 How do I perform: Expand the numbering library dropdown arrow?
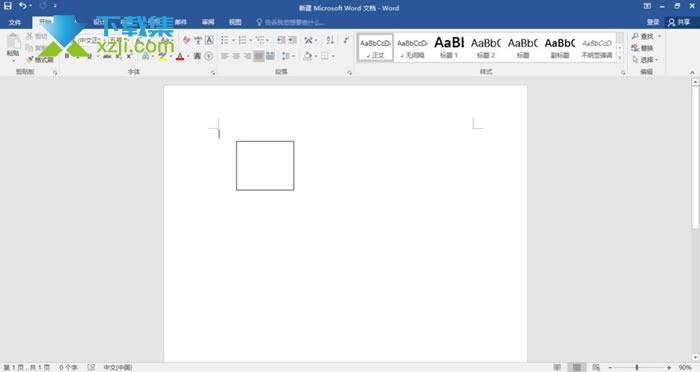tap(250, 40)
